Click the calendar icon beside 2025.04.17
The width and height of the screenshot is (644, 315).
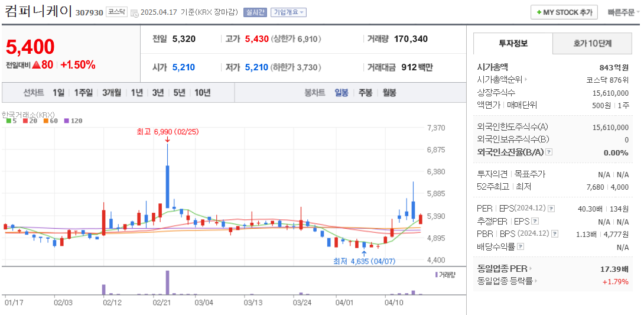tap(134, 13)
